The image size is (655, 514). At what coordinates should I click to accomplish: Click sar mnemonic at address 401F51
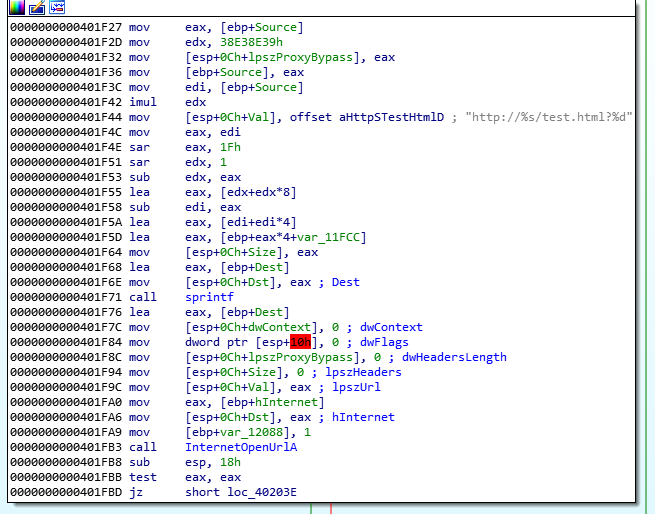[140, 162]
